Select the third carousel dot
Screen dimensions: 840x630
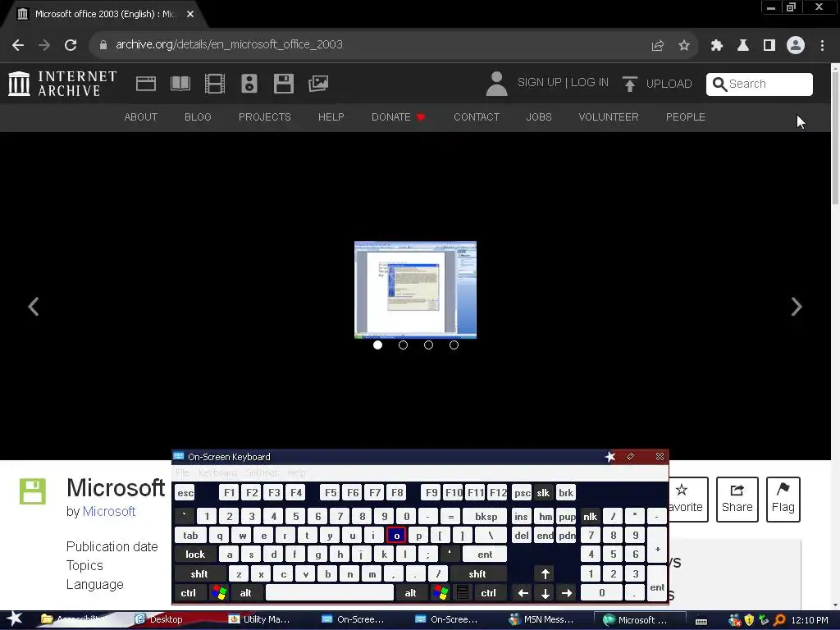coord(428,345)
